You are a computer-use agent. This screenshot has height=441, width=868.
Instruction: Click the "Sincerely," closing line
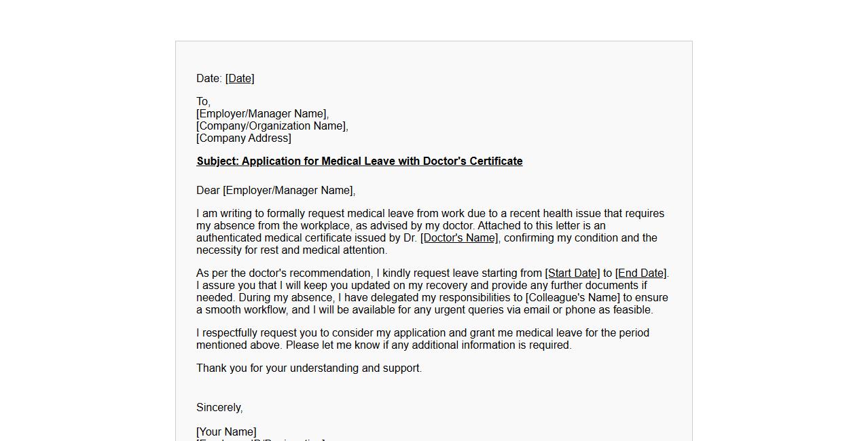click(219, 408)
